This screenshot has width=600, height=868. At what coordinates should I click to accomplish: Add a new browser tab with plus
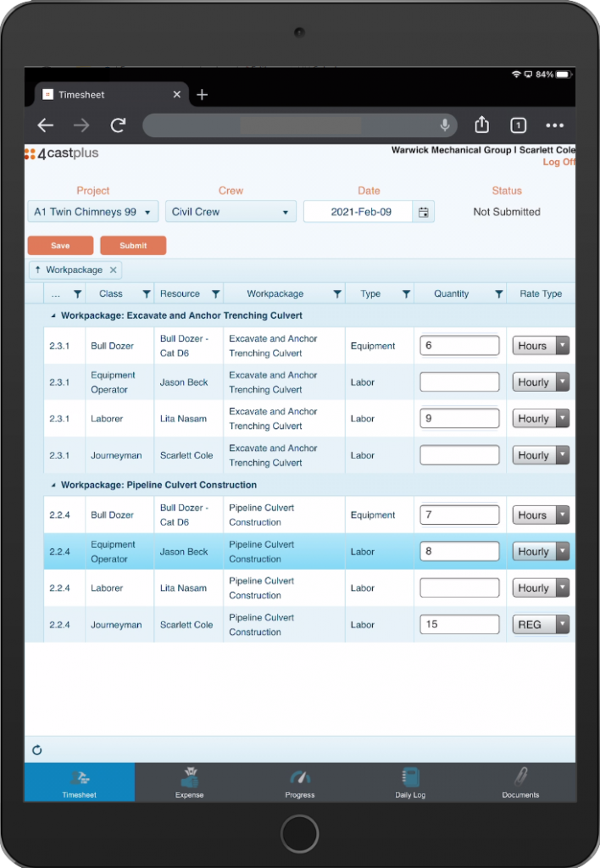202,95
